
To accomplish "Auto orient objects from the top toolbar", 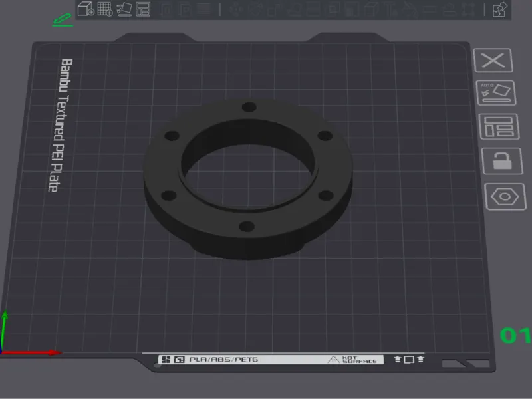I will [124, 9].
